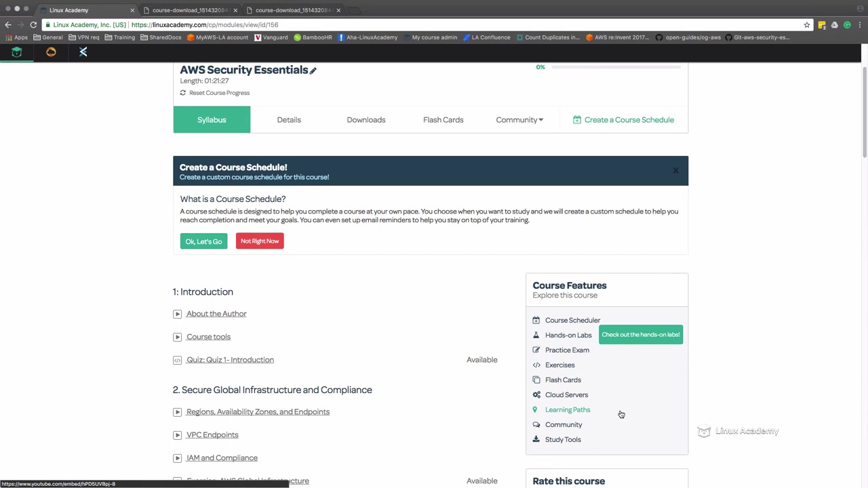Click the blue X-shaped icon in app bar

tap(83, 52)
